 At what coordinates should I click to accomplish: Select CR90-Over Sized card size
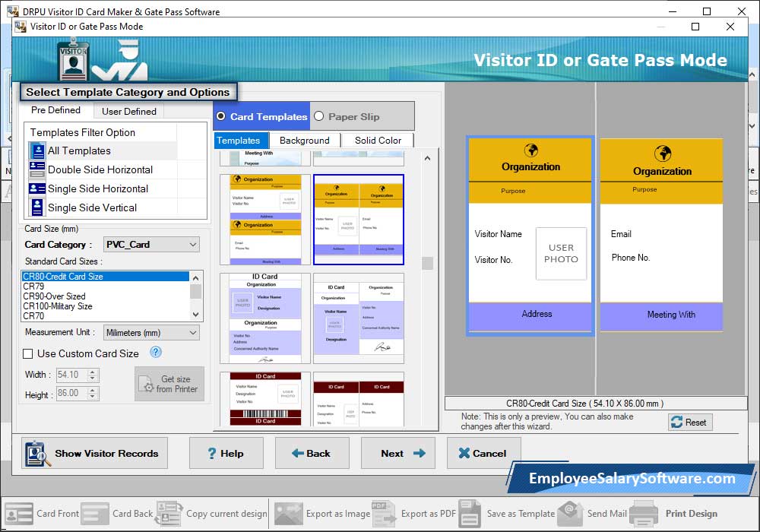106,296
